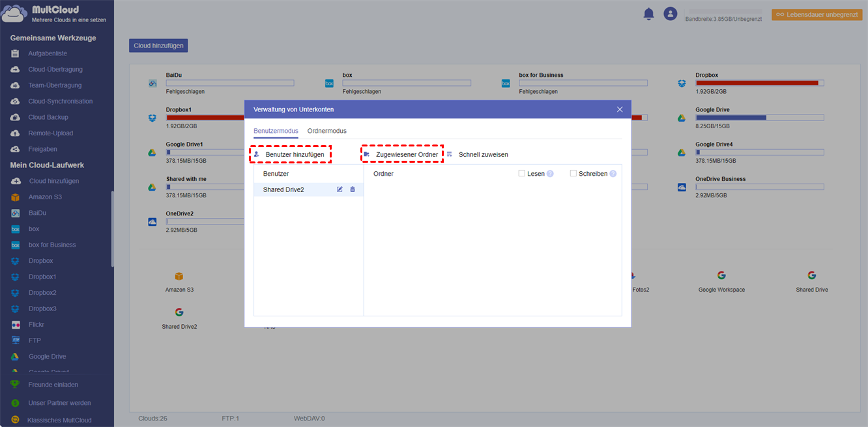Select Cloud hinzufügen in sidebar
Viewport: 868px width, 427px height.
point(54,181)
